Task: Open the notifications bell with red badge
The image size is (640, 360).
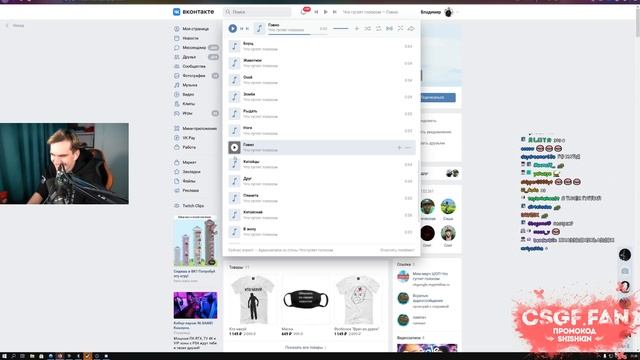Action: 304,11
